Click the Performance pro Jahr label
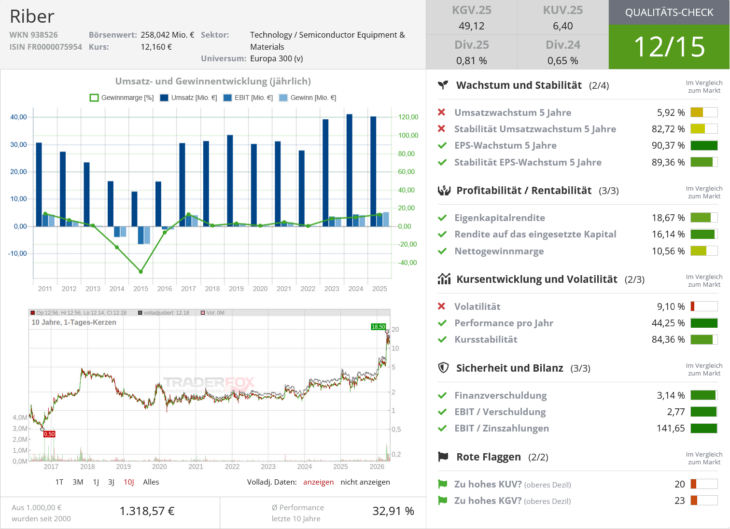730x529 pixels. click(504, 323)
